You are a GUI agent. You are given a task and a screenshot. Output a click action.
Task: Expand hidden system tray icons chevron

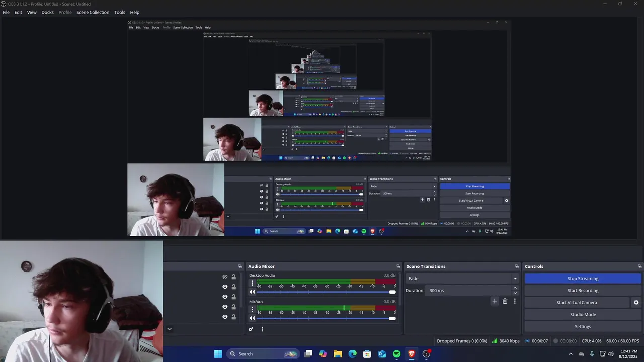[x=570, y=354]
